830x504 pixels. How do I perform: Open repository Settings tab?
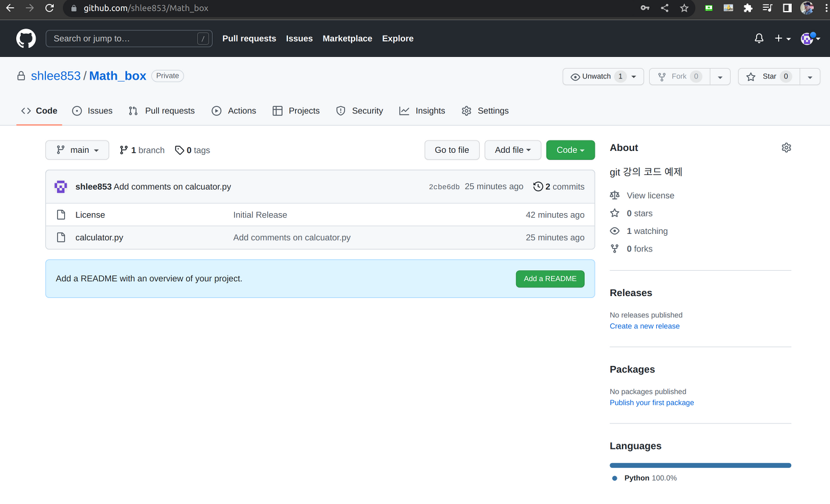click(x=485, y=111)
